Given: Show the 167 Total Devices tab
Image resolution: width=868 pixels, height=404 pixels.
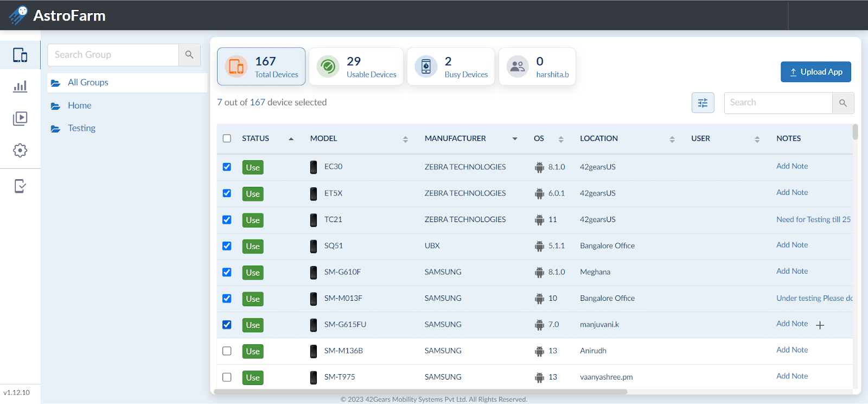Looking at the screenshot, I should tap(261, 66).
